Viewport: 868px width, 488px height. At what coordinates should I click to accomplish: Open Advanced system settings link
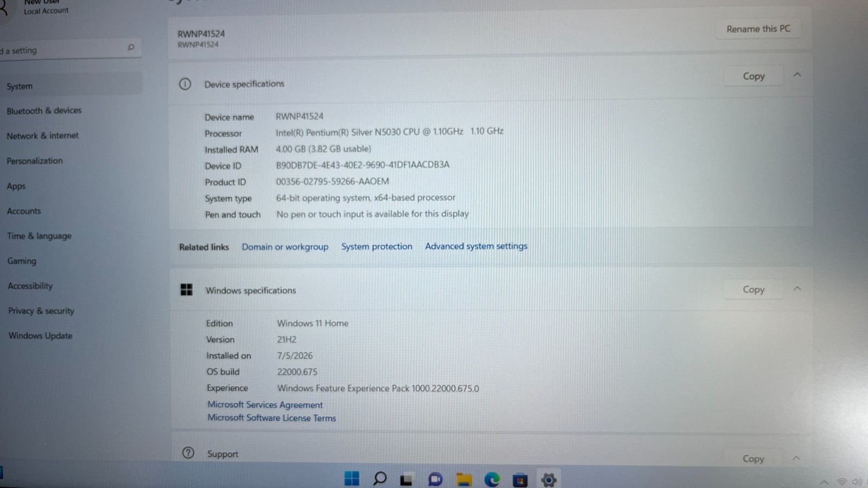point(476,246)
